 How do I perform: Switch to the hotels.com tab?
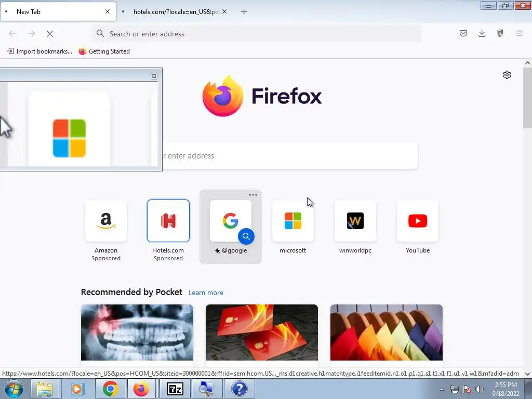click(x=175, y=11)
